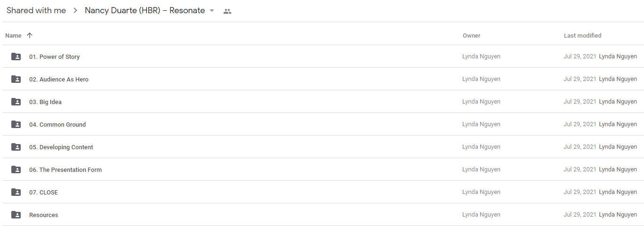Click the breadcrumb chevron separator
The width and height of the screenshot is (644, 226).
pos(75,11)
